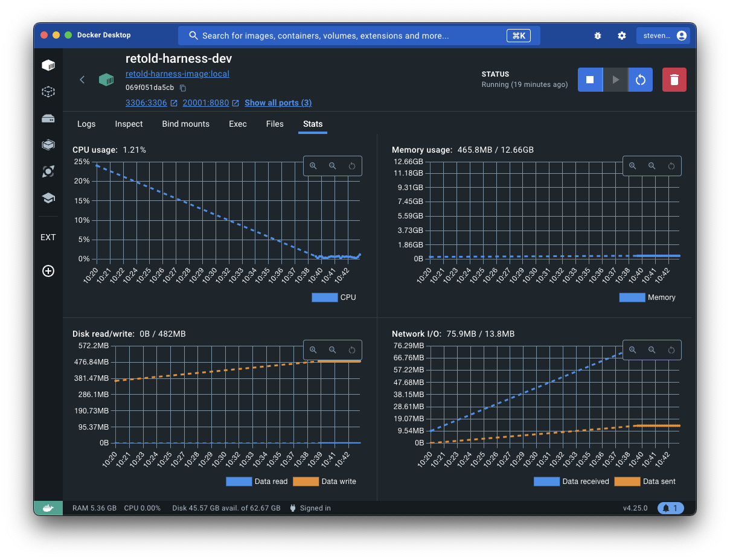Image resolution: width=730 pixels, height=560 pixels.
Task: Reset zoom on the CPU usage chart
Action: click(352, 166)
